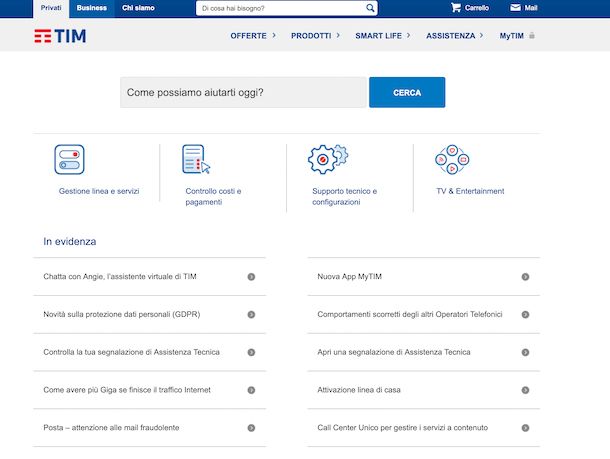Open Call Center Unico servizi a contenuto link
The height and width of the screenshot is (459, 610).
pos(402,427)
